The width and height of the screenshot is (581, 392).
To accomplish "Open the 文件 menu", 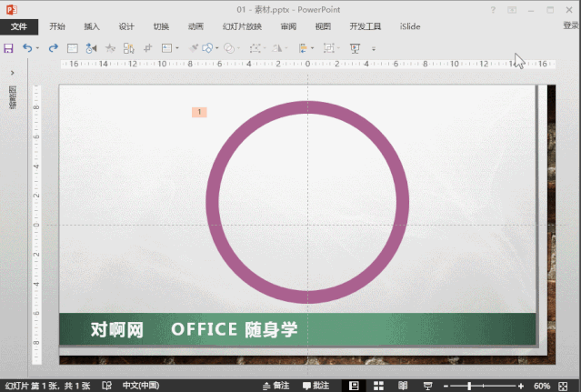I will 19,26.
